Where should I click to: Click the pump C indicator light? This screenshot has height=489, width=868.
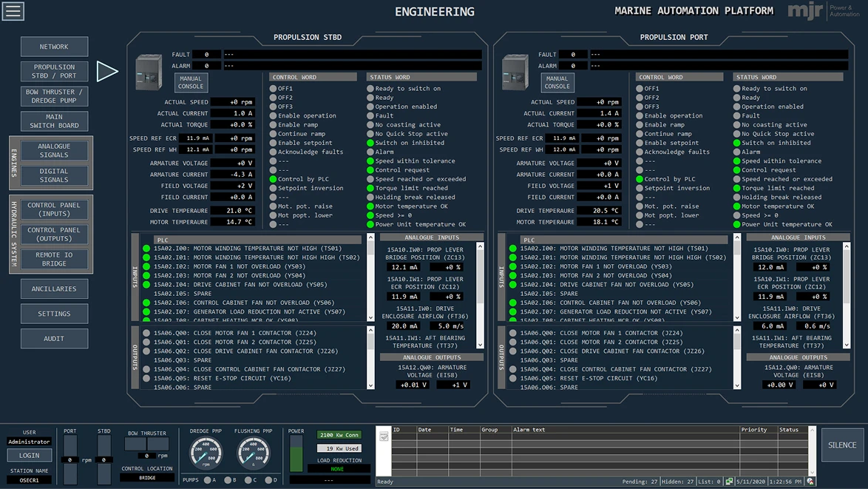click(248, 480)
